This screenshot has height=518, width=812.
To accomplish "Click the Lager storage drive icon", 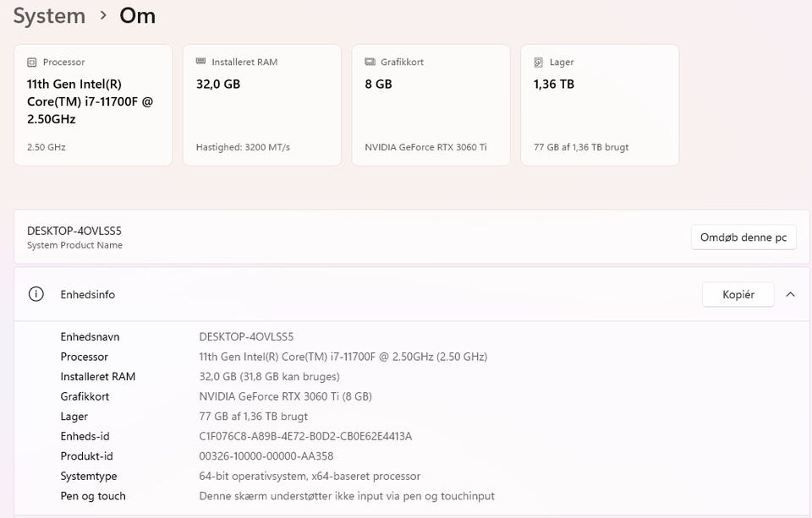I will point(539,62).
